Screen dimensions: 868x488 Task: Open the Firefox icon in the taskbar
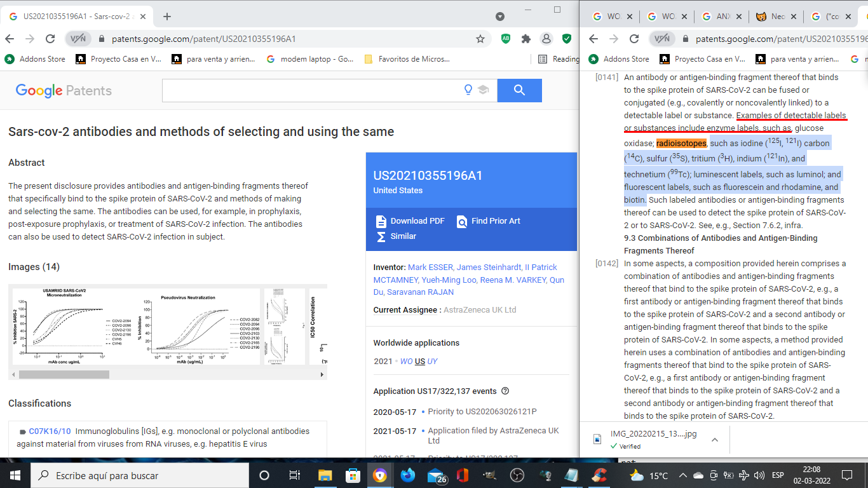pos(407,475)
